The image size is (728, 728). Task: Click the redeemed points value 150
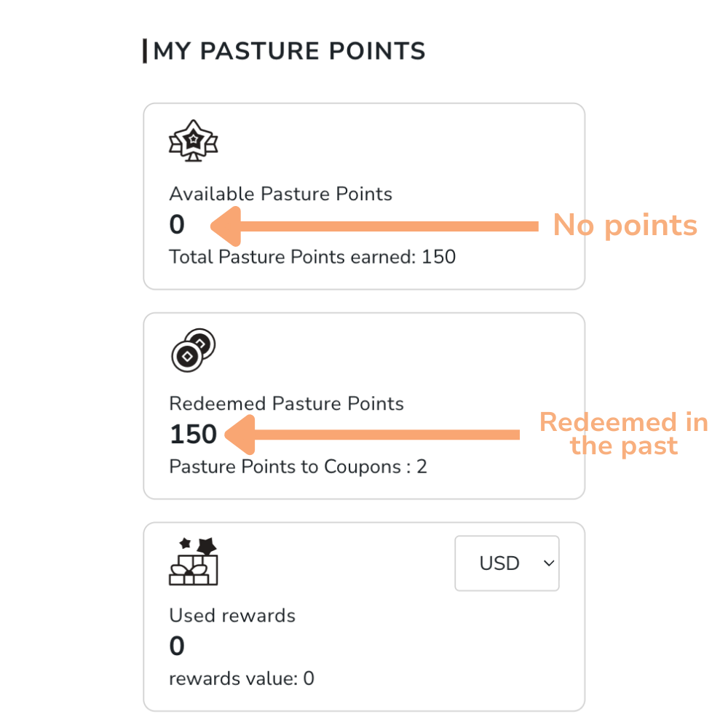click(194, 435)
